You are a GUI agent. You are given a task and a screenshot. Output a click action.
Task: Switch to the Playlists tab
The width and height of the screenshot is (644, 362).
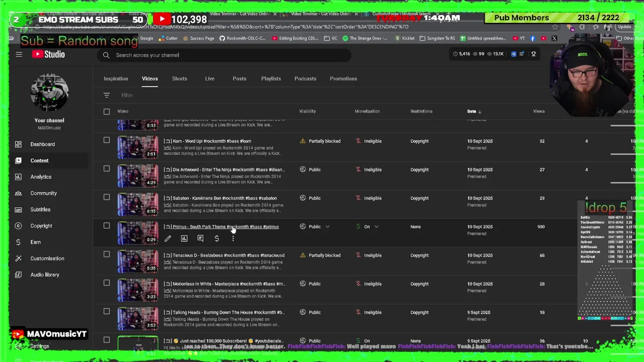coord(271,78)
